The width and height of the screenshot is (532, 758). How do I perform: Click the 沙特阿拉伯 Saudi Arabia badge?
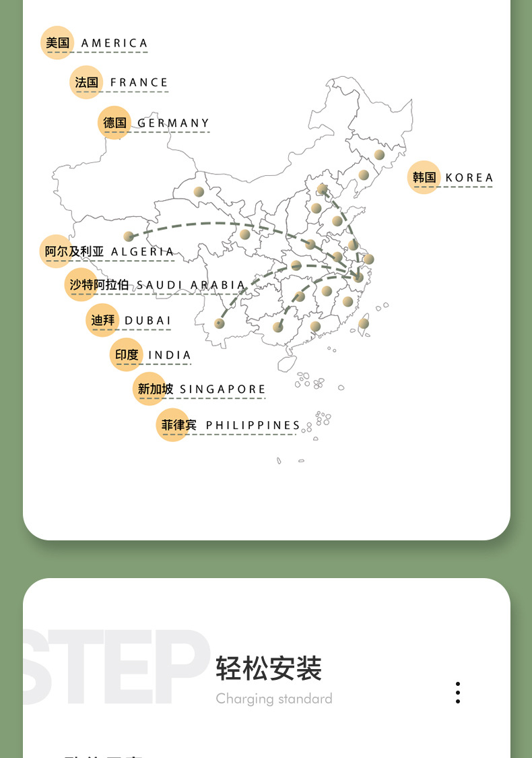coord(98,284)
